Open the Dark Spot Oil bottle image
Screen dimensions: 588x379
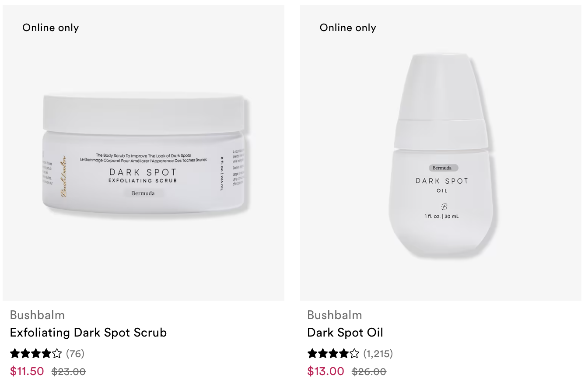(441, 153)
